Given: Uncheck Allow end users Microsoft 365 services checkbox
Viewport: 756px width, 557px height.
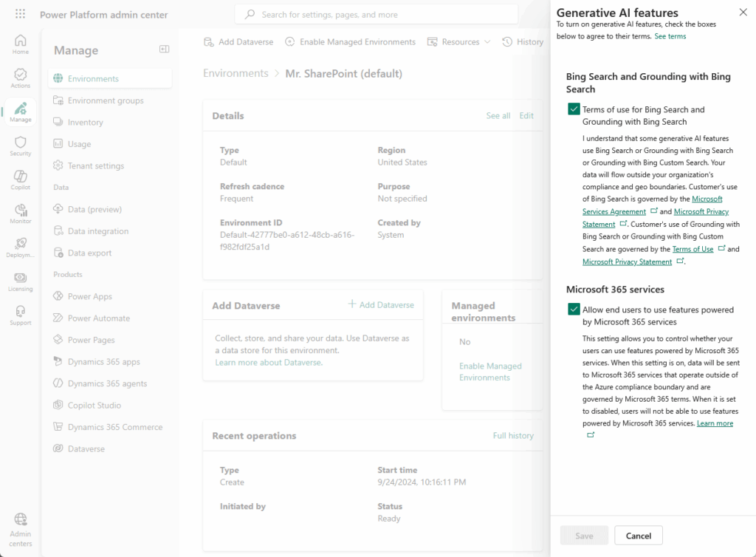Looking at the screenshot, I should click(574, 309).
